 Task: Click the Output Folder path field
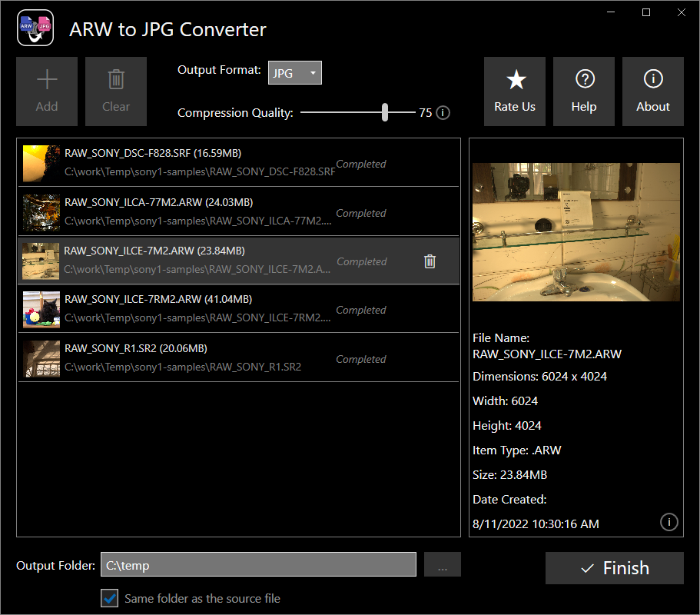[x=258, y=564]
